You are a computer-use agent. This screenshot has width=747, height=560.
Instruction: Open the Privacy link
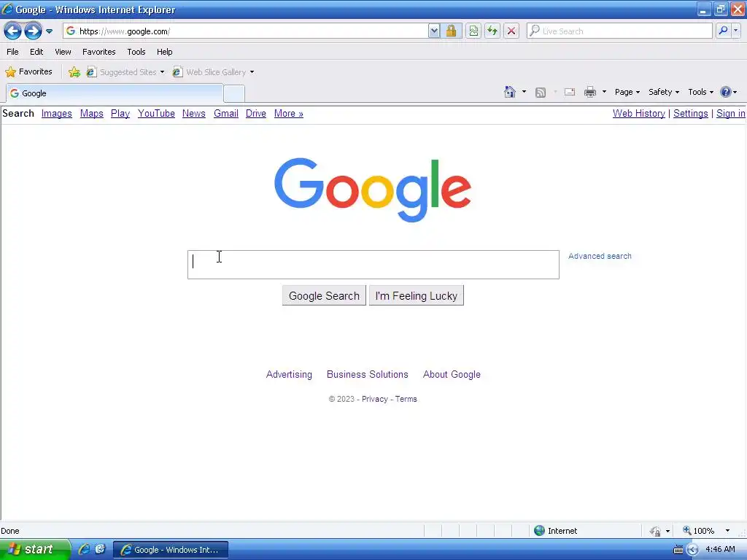click(375, 399)
